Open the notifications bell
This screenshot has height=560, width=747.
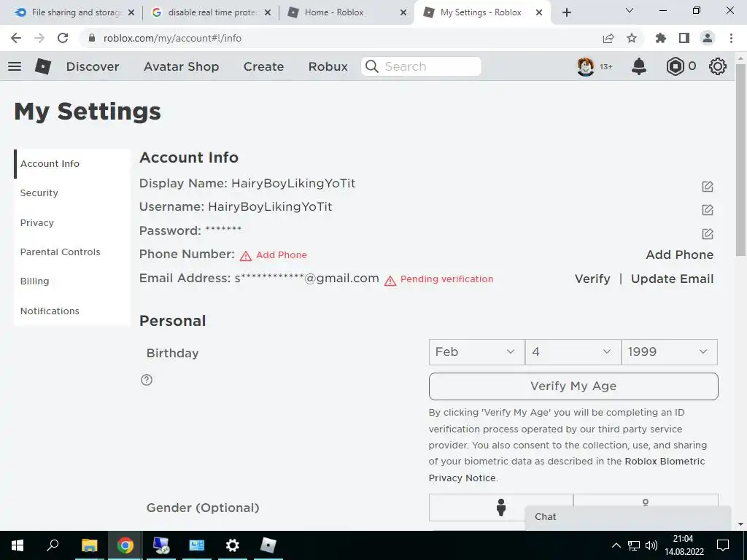tap(639, 66)
